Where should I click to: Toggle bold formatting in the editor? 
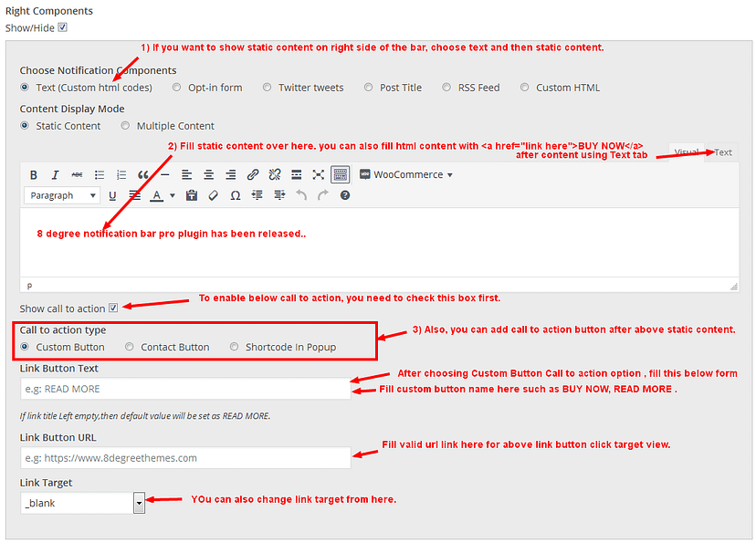(34, 174)
